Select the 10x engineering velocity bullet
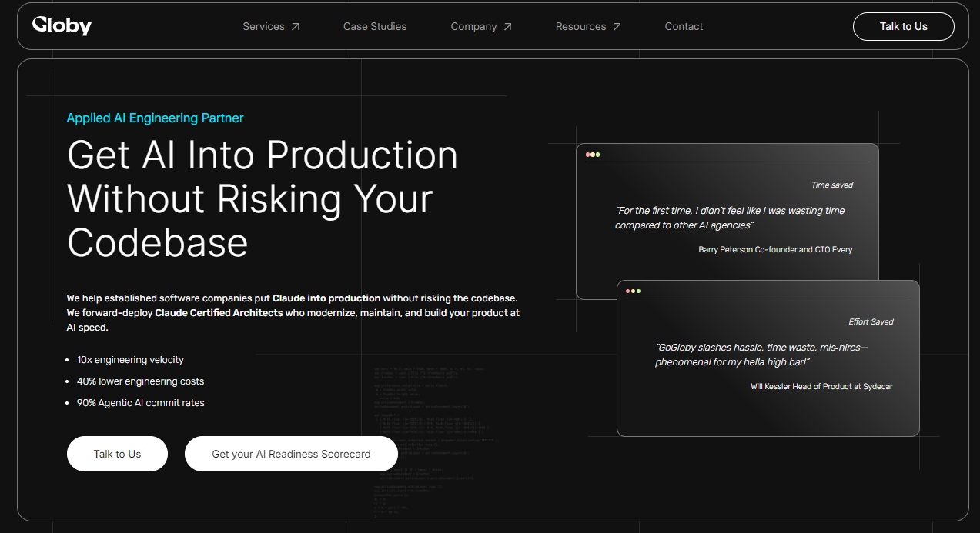Image resolution: width=980 pixels, height=533 pixels. (130, 360)
